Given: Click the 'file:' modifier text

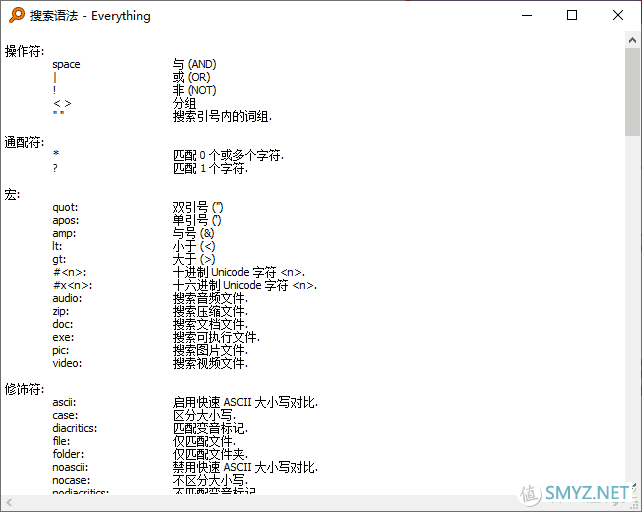Looking at the screenshot, I should pyautogui.click(x=61, y=441).
